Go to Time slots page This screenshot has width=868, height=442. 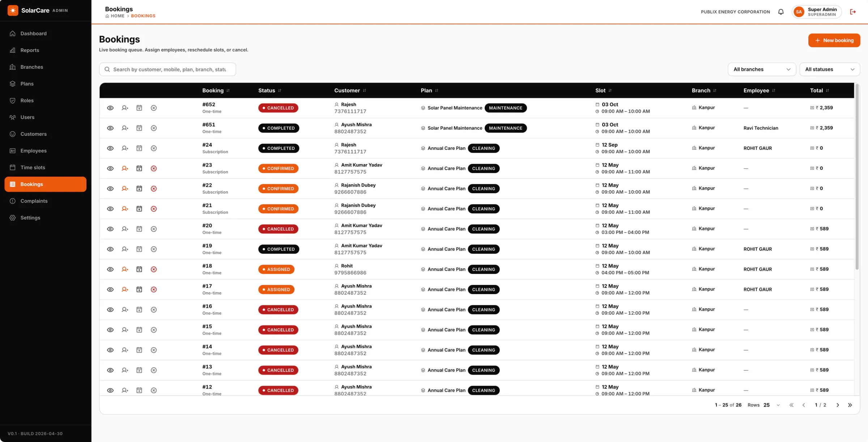click(x=46, y=167)
